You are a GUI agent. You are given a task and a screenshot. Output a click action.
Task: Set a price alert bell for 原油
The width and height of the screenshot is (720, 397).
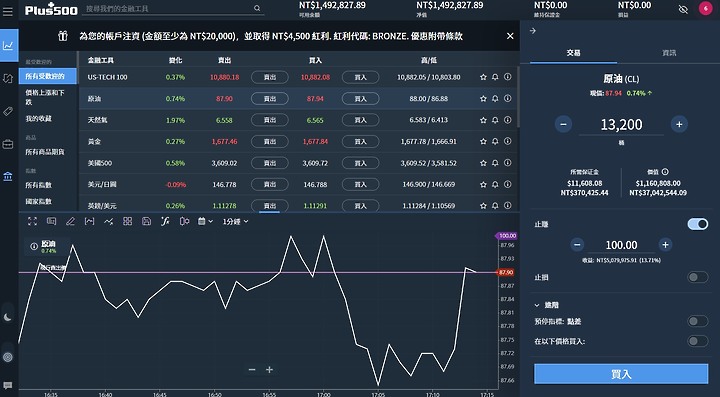point(495,98)
